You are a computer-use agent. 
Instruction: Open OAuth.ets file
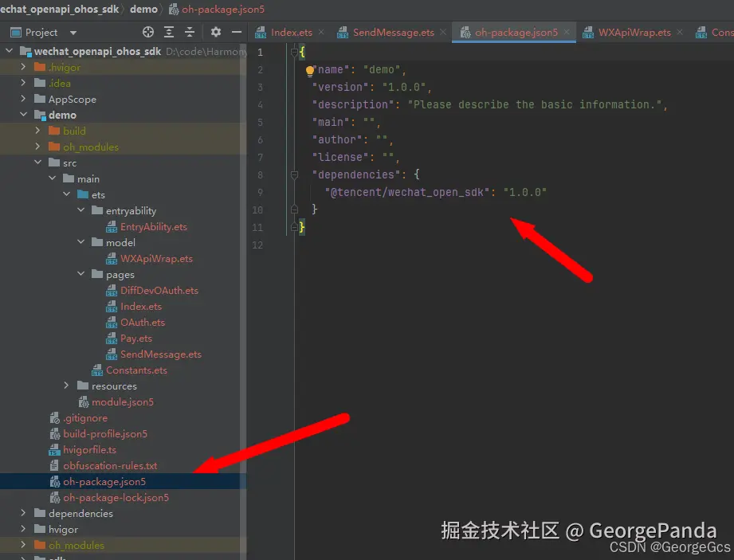(x=143, y=323)
